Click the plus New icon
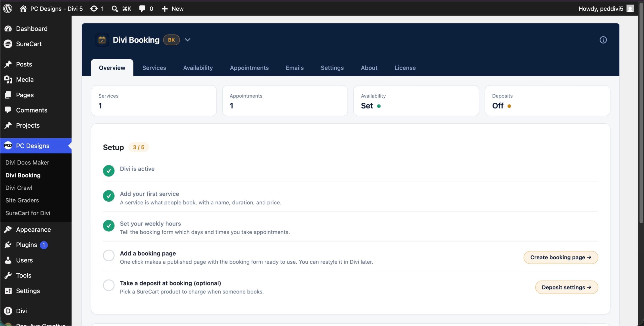This screenshot has height=326, width=644. [x=165, y=9]
